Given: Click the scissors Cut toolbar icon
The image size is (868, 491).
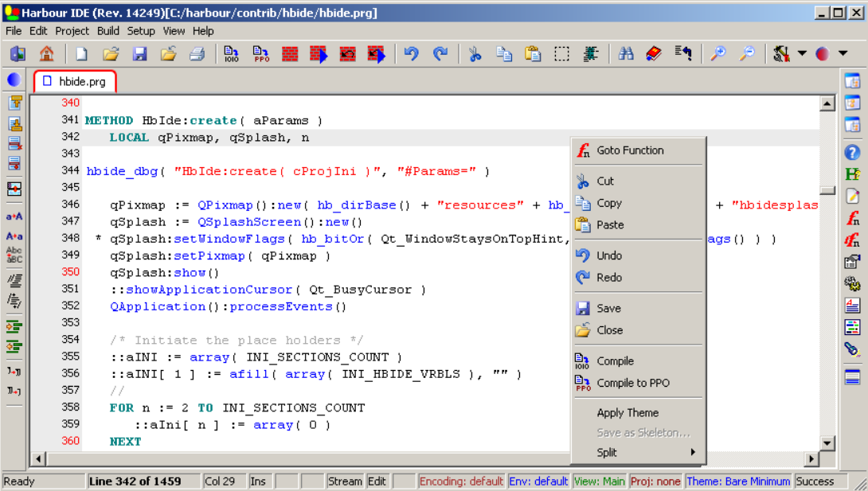Looking at the screenshot, I should 475,54.
